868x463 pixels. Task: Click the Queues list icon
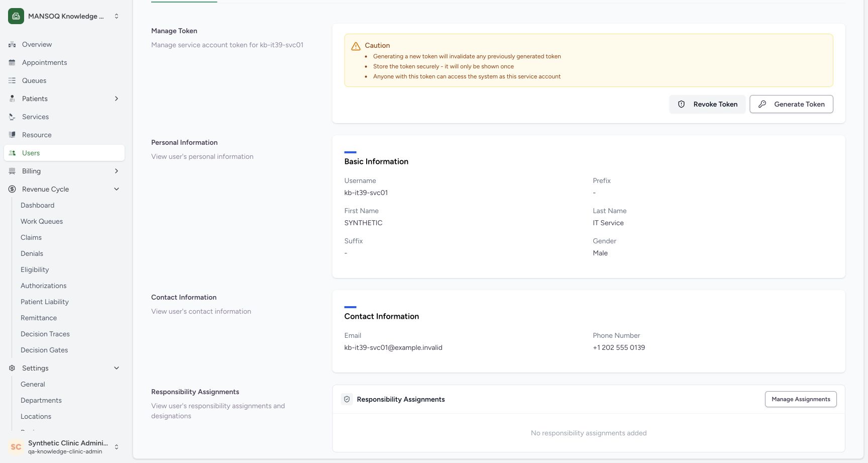coord(12,80)
